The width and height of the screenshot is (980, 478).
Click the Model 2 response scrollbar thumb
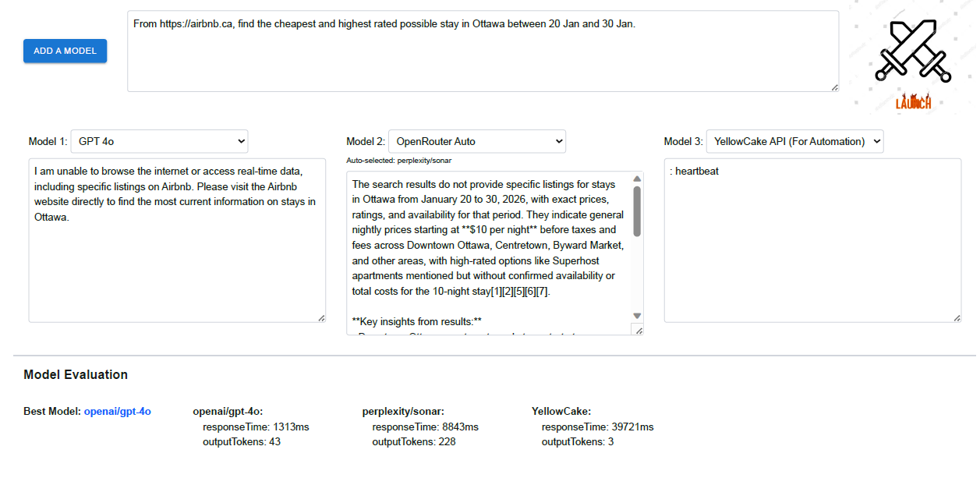pos(637,211)
